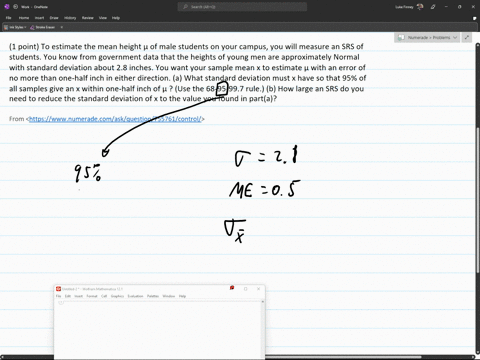Click the text "(1 point) To estimate the mean height"
Screen dimensions: 480x360
click(x=75, y=47)
